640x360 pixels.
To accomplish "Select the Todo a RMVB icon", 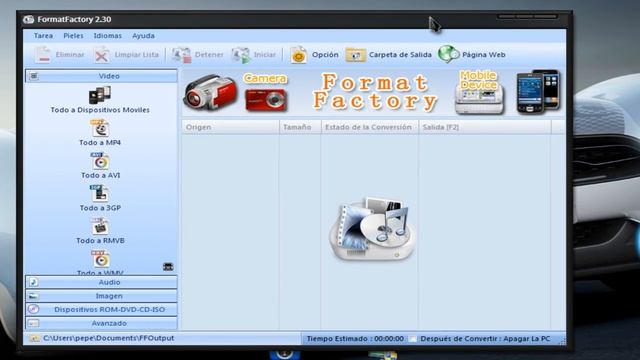I will click(100, 226).
